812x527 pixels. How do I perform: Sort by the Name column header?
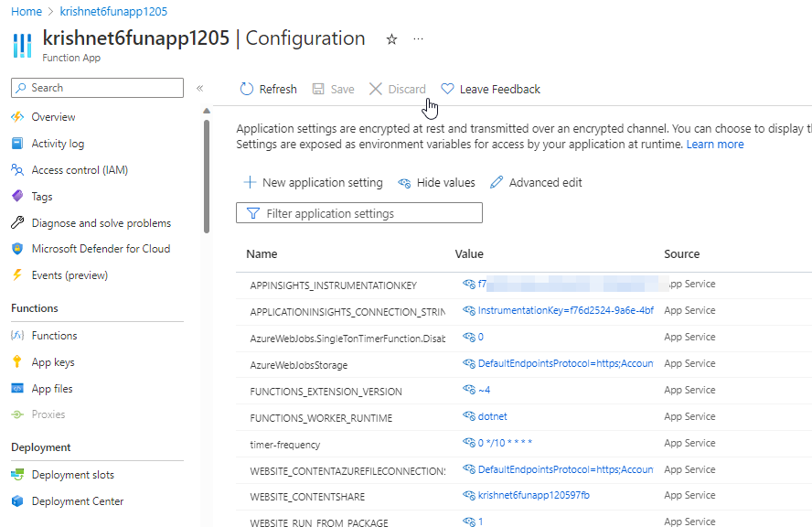coord(262,254)
